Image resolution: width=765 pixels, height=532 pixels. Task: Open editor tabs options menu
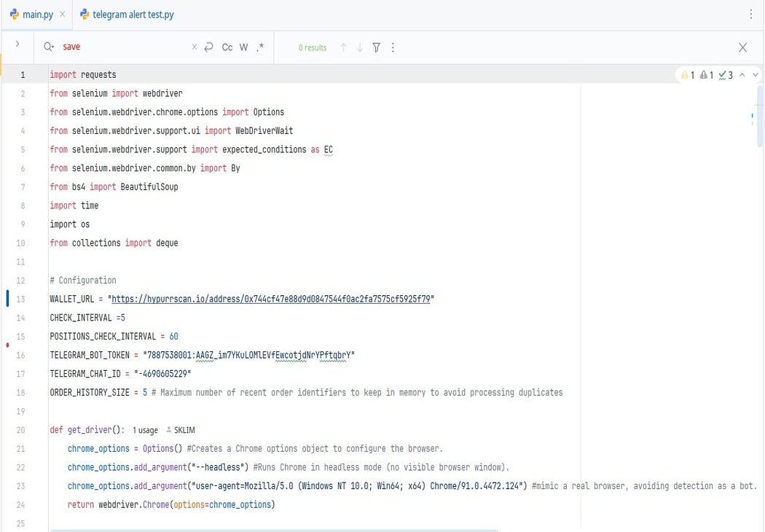(751, 15)
